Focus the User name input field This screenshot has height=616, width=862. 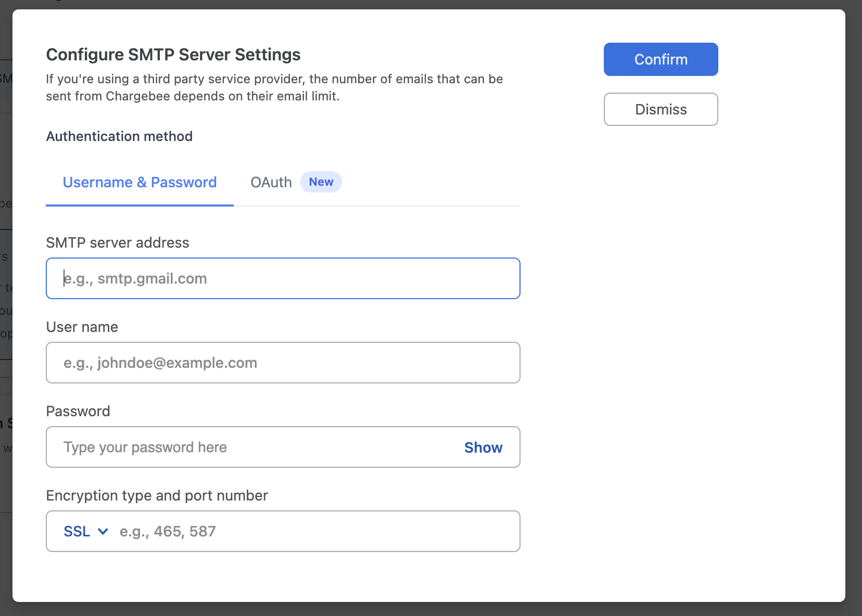click(283, 363)
